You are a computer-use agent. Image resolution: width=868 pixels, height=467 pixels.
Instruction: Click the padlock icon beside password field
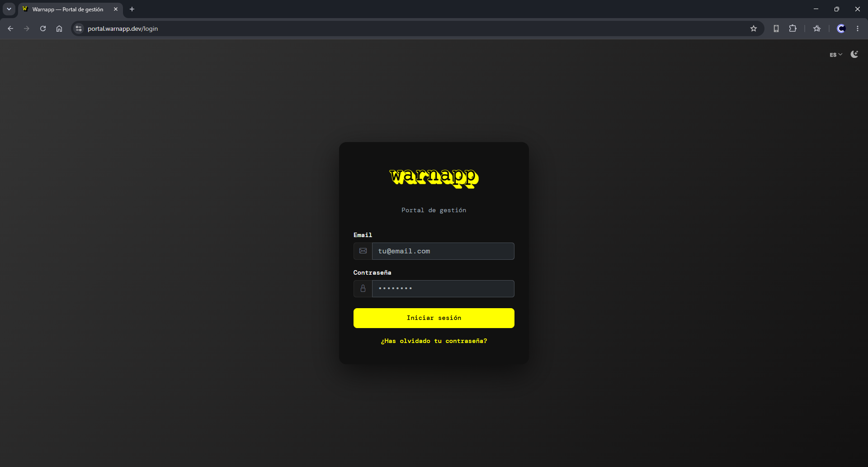click(x=363, y=288)
